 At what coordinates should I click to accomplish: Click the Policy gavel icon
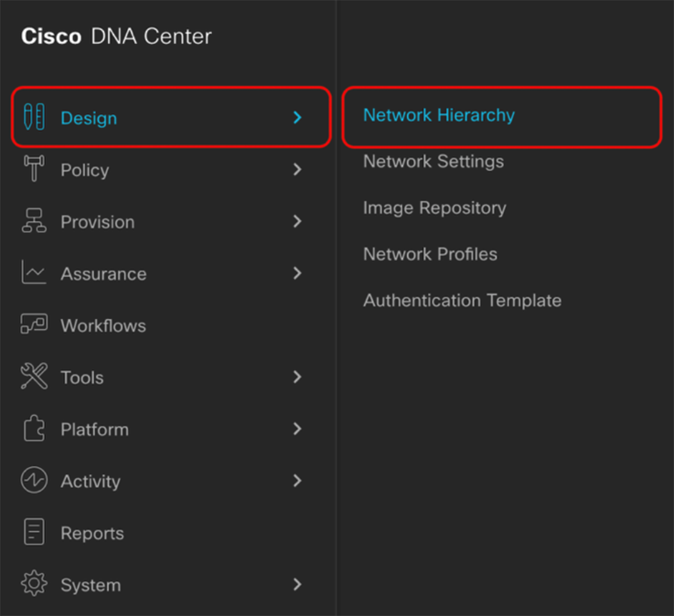[x=34, y=168]
